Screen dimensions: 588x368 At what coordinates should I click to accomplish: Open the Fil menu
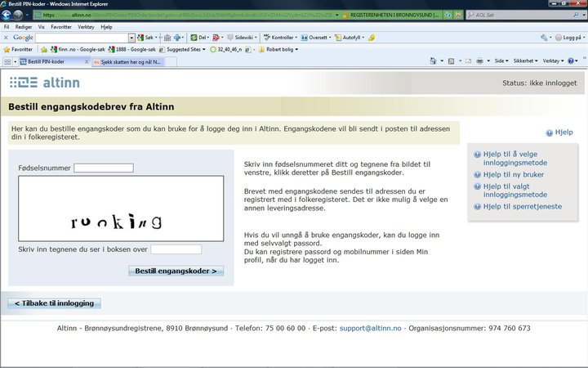7,27
